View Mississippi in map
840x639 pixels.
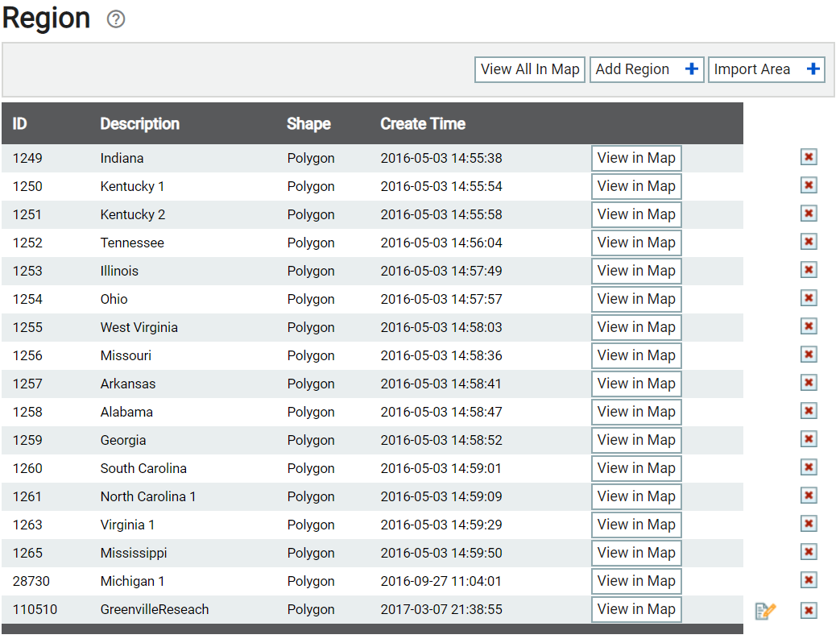636,553
